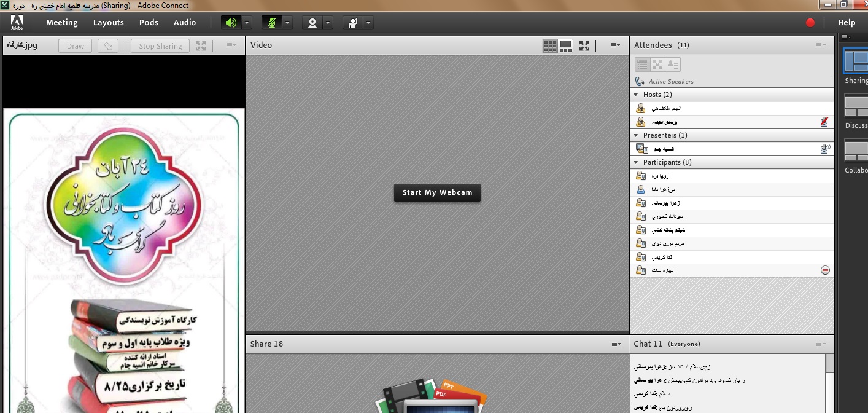The image size is (868, 413).
Task: Open the Pods menu
Action: tap(149, 23)
